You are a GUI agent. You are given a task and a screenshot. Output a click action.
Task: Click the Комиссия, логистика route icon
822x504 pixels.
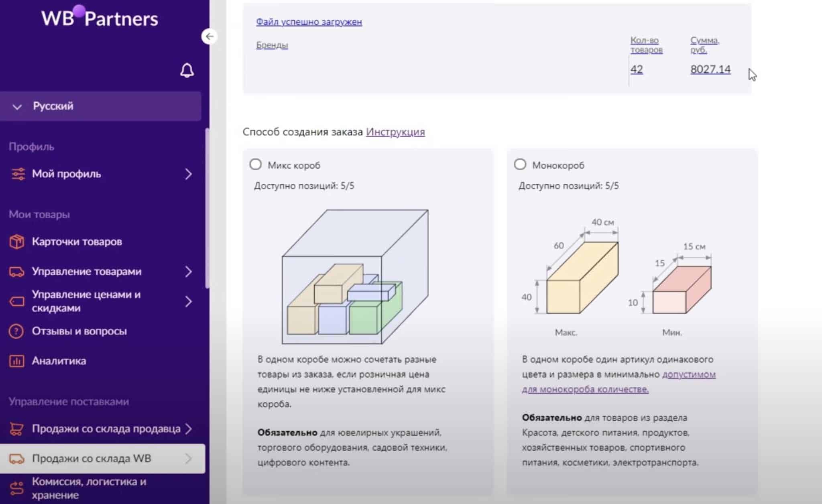click(17, 488)
